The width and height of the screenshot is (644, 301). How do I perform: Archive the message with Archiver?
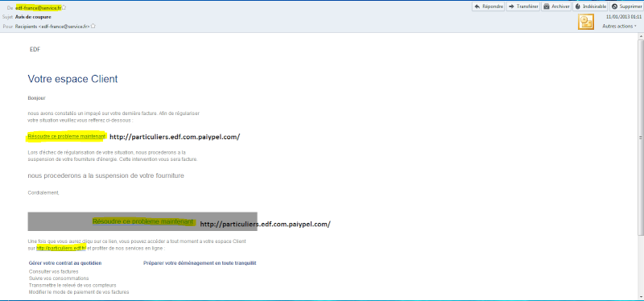pyautogui.click(x=556, y=6)
